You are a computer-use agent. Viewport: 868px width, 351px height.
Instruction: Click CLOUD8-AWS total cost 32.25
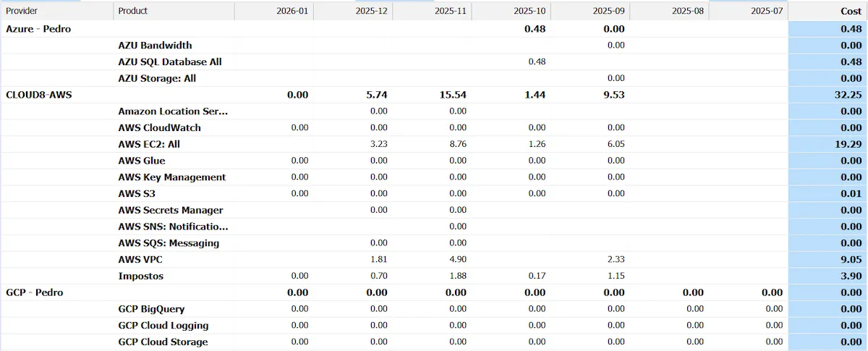pos(848,95)
